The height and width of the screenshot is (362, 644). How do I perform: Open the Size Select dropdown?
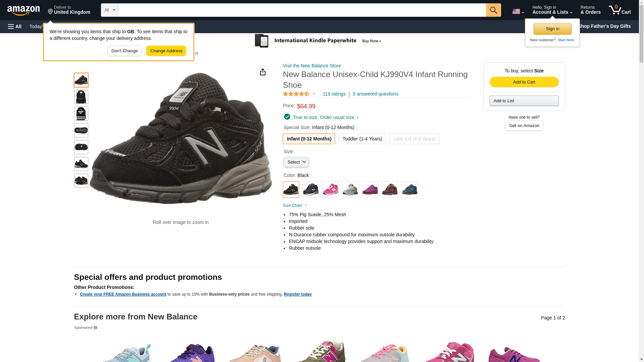point(296,162)
